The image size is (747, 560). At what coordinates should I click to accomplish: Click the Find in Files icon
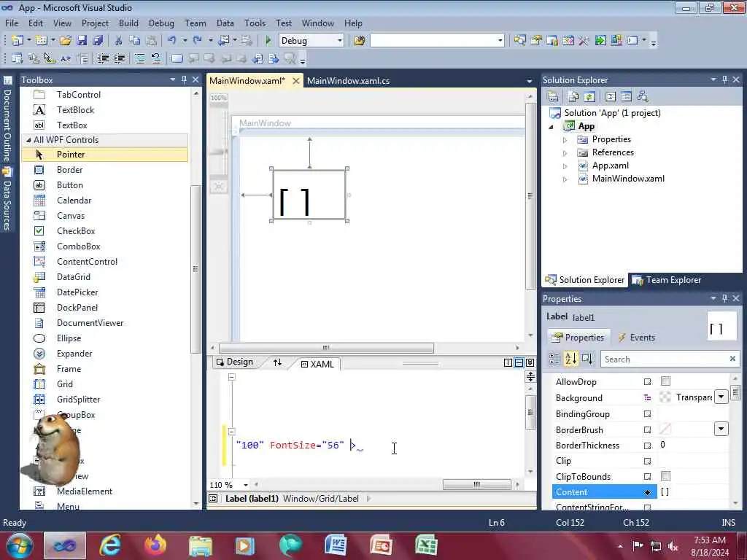pyautogui.click(x=360, y=41)
